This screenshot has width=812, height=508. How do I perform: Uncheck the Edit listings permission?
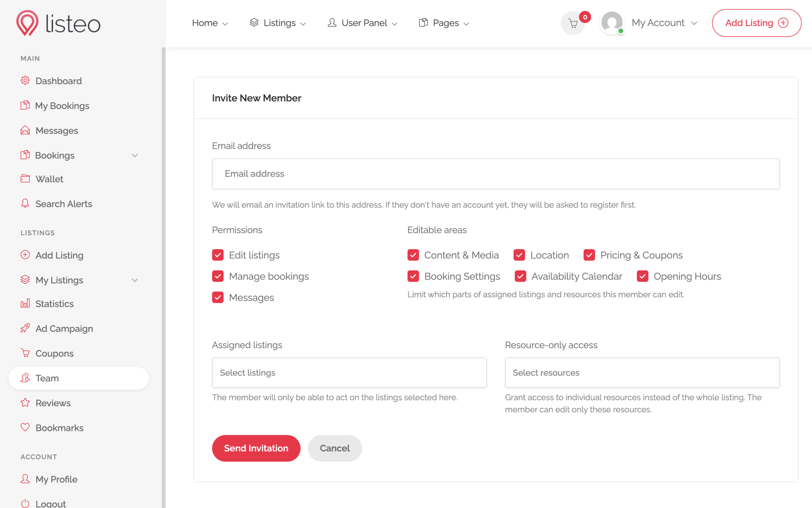[x=218, y=255]
